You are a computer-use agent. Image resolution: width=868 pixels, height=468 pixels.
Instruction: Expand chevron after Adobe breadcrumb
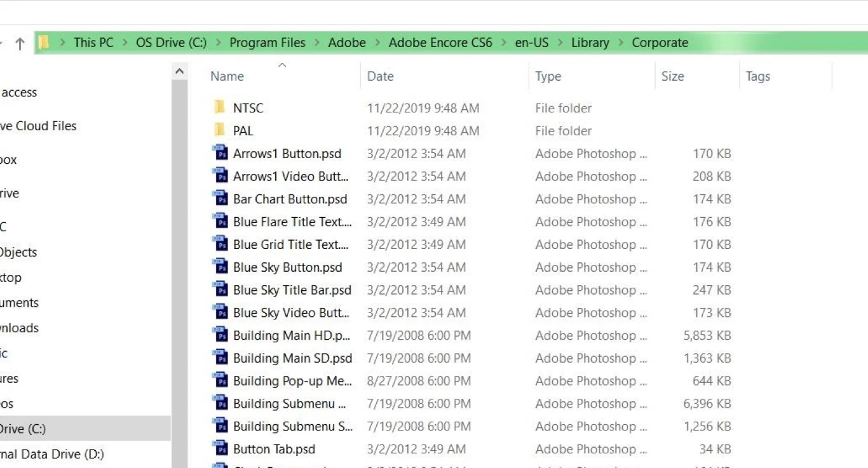tap(377, 43)
